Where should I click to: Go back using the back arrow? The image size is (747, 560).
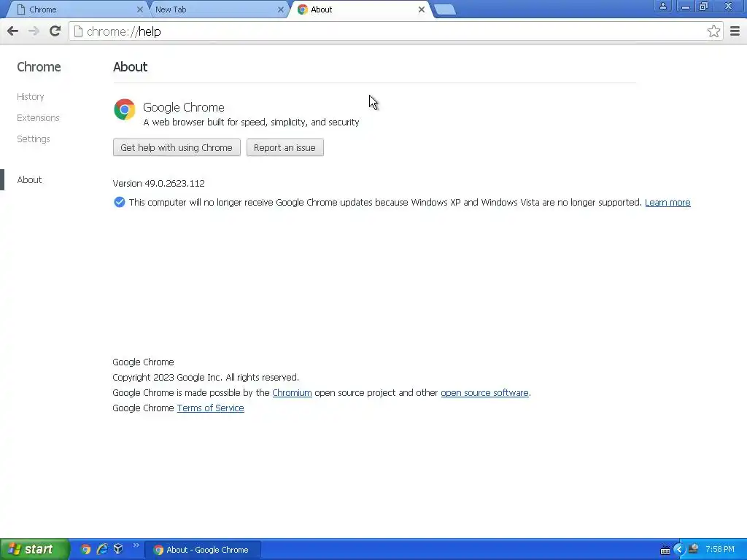point(13,31)
